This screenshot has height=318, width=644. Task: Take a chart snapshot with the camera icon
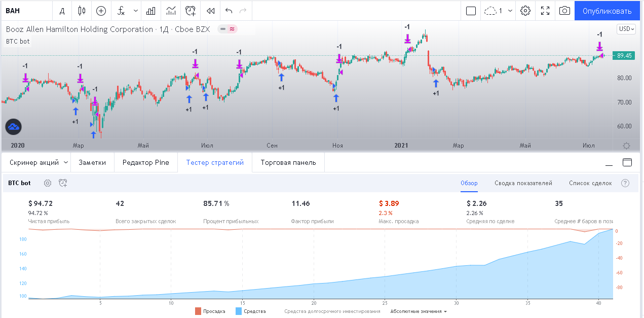pos(564,11)
